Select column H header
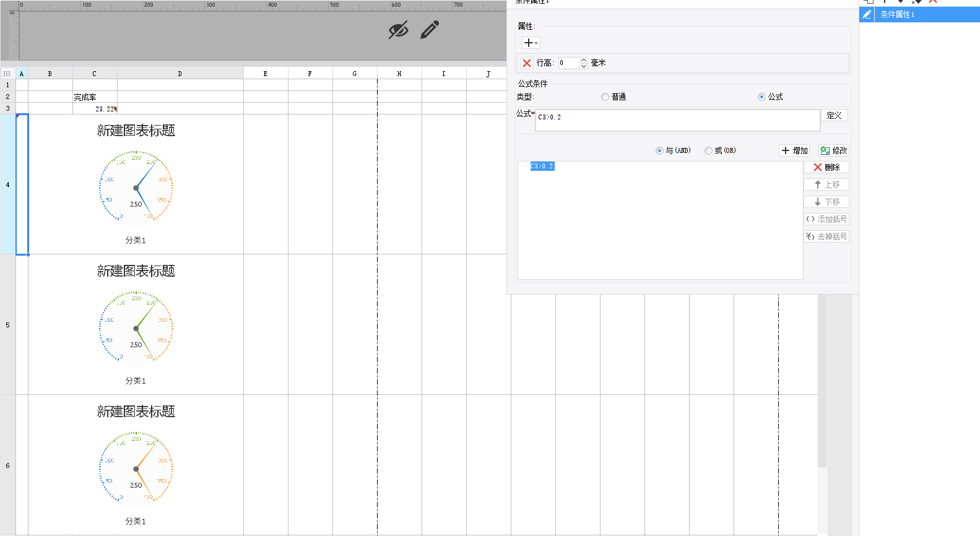The height and width of the screenshot is (536, 980). pos(399,73)
